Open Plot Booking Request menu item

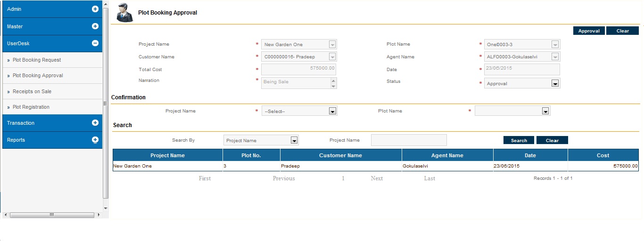pos(37,60)
